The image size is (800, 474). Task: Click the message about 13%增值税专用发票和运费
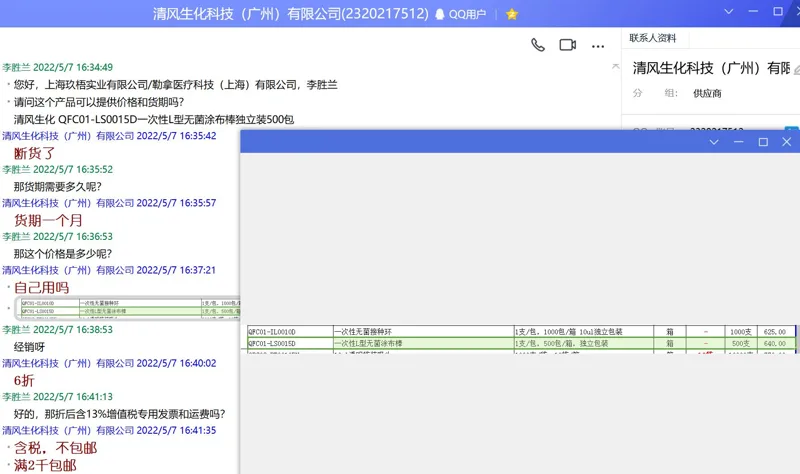coord(119,414)
